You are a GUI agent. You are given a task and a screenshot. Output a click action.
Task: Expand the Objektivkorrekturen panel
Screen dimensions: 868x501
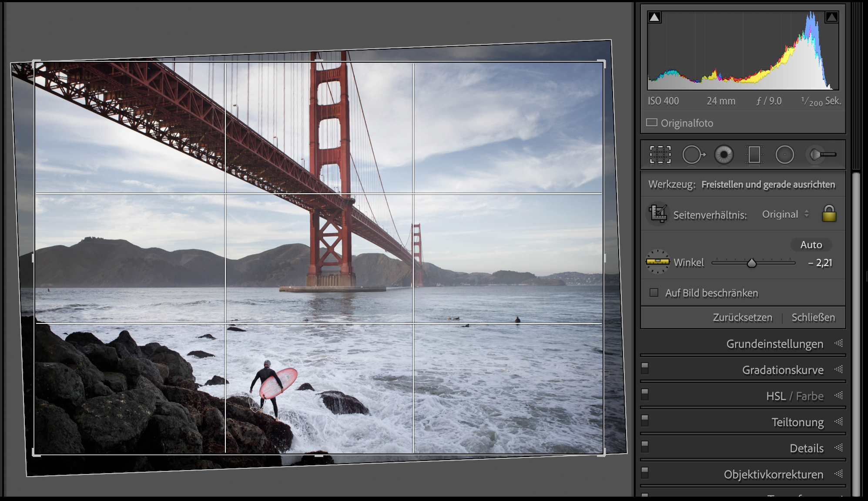coord(773,474)
